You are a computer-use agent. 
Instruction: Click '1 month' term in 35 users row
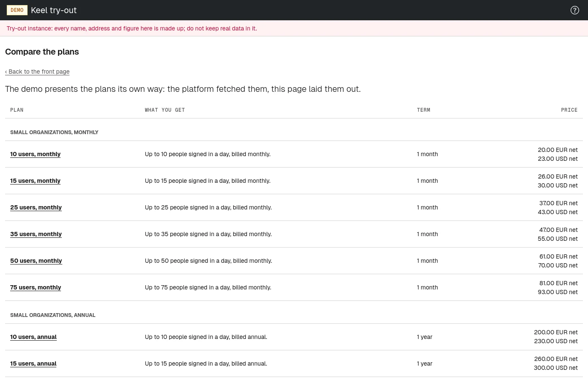pyautogui.click(x=427, y=234)
